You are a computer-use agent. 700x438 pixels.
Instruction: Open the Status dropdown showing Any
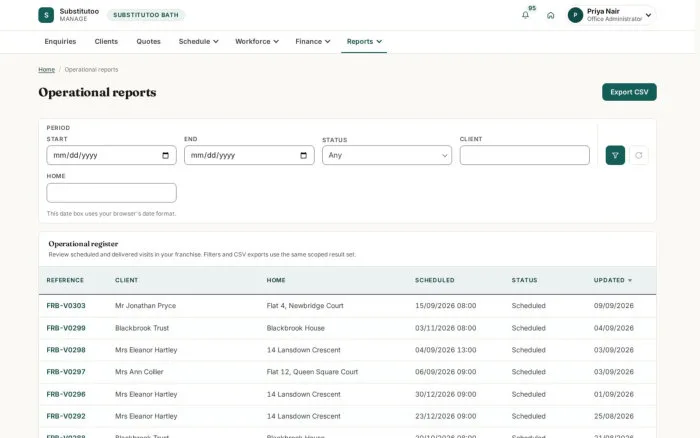(x=387, y=155)
